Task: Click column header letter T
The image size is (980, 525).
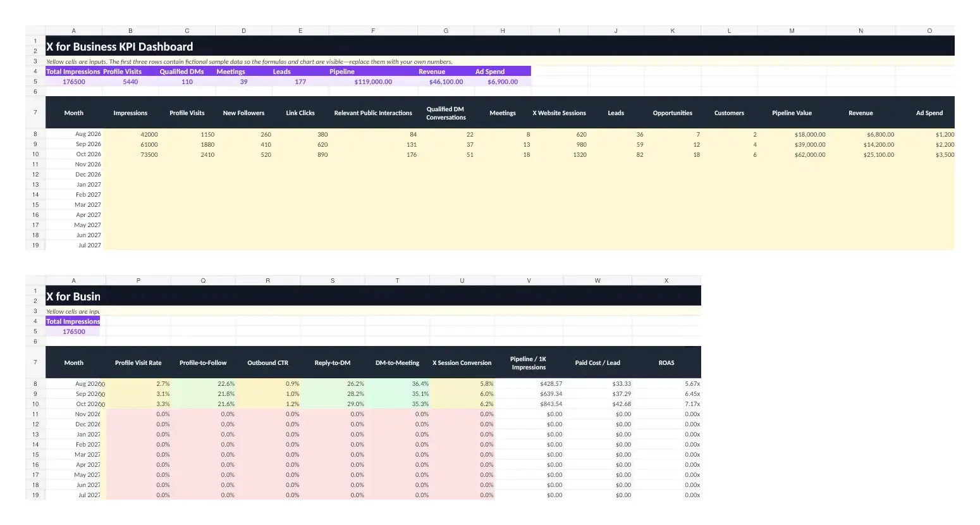Action: pyautogui.click(x=397, y=280)
